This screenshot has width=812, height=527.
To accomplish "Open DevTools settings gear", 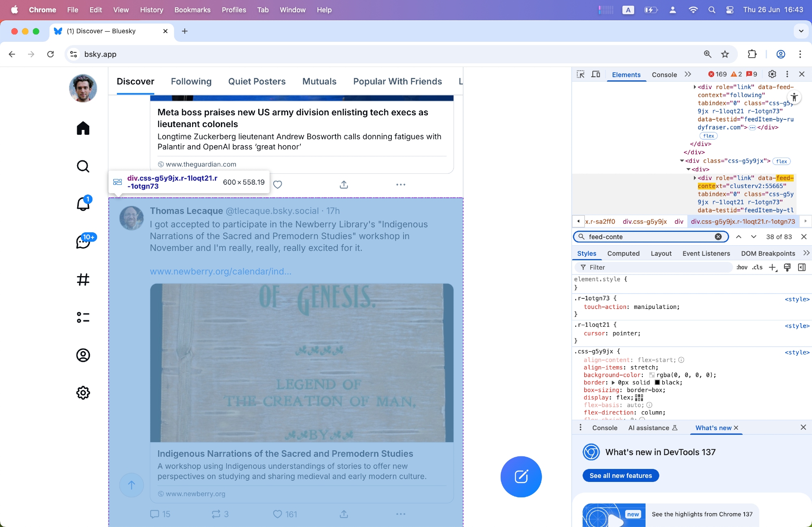I will tap(772, 74).
